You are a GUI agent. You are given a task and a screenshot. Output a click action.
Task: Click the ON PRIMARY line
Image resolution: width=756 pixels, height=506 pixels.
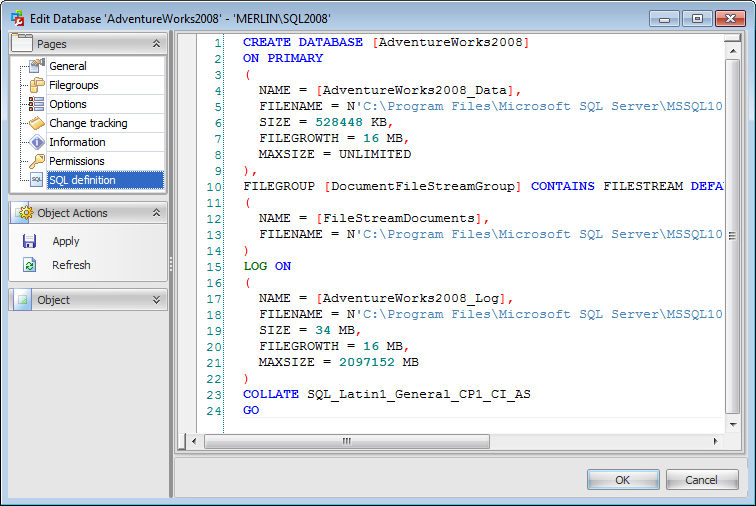click(283, 58)
